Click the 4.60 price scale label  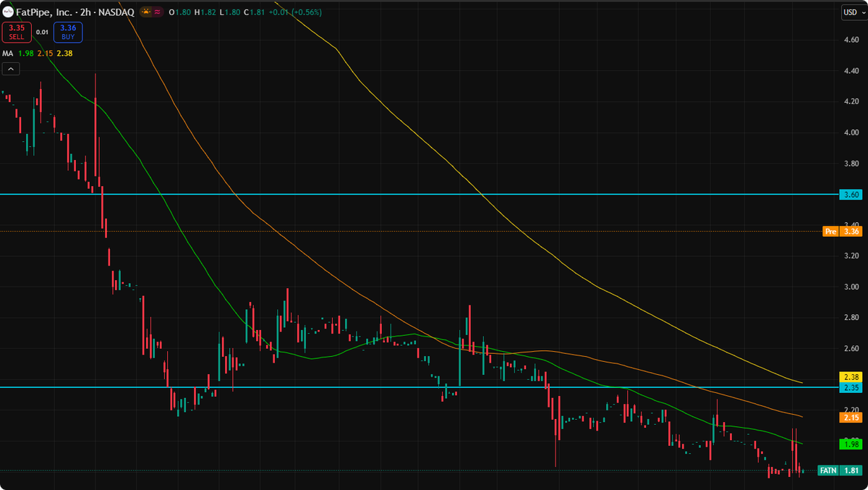851,40
